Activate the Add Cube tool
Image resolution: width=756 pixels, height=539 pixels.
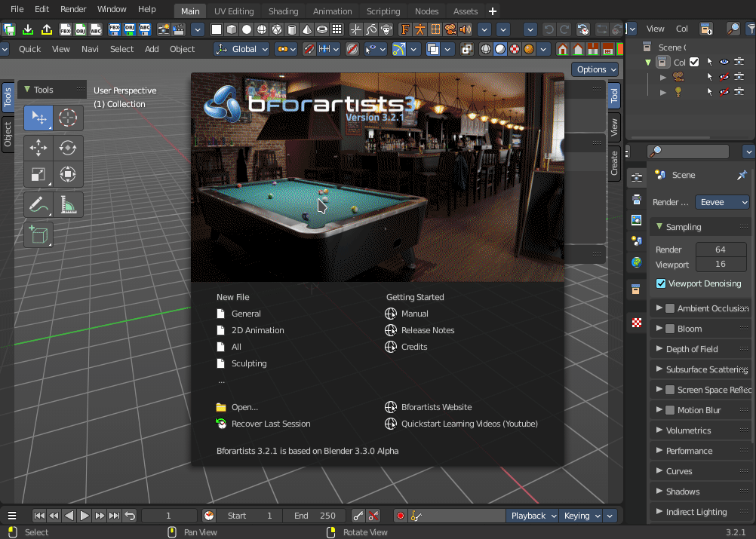coord(38,234)
